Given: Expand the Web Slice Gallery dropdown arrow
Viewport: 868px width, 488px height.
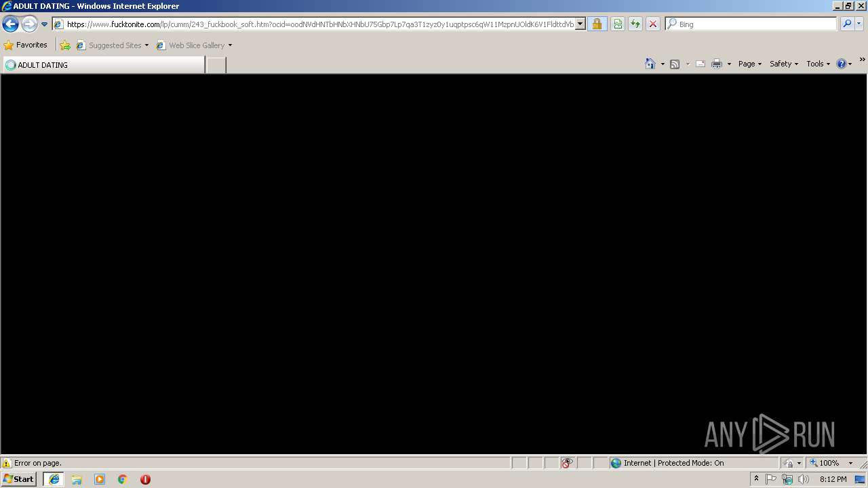Looking at the screenshot, I should point(230,45).
